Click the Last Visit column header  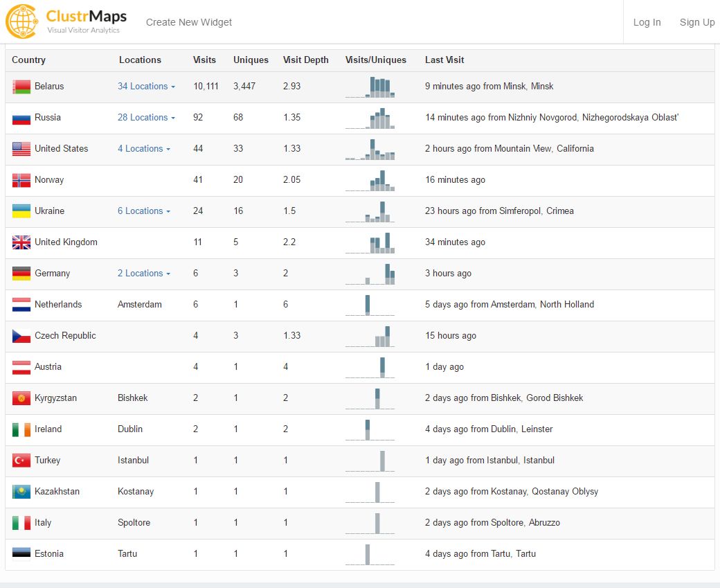(x=444, y=60)
